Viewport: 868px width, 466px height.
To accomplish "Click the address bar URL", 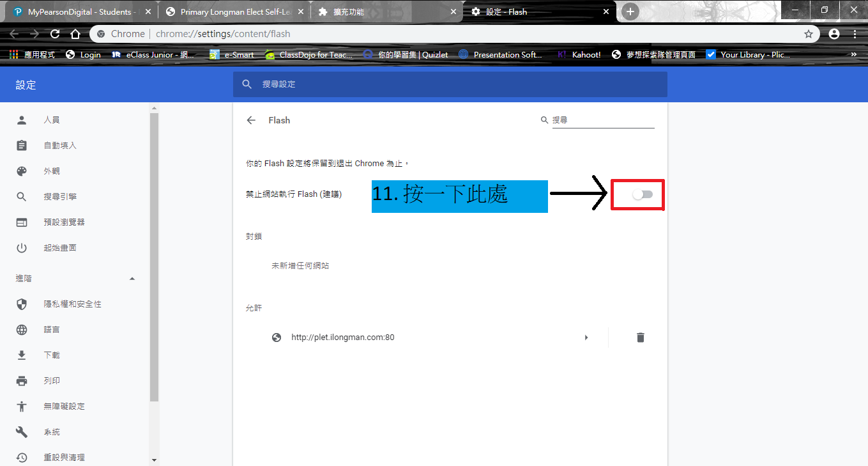I will 223,34.
